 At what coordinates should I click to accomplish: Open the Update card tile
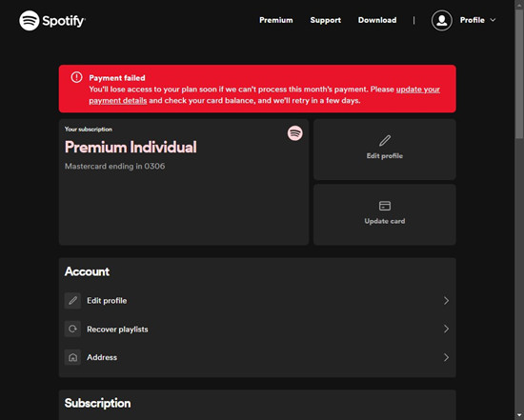[384, 214]
